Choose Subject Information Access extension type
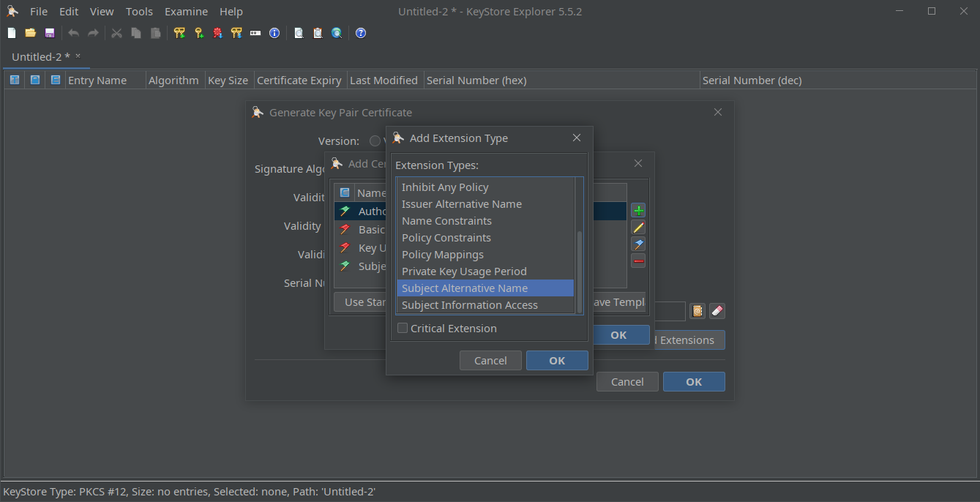Screen dimensions: 980x502 pyautogui.click(x=470, y=305)
